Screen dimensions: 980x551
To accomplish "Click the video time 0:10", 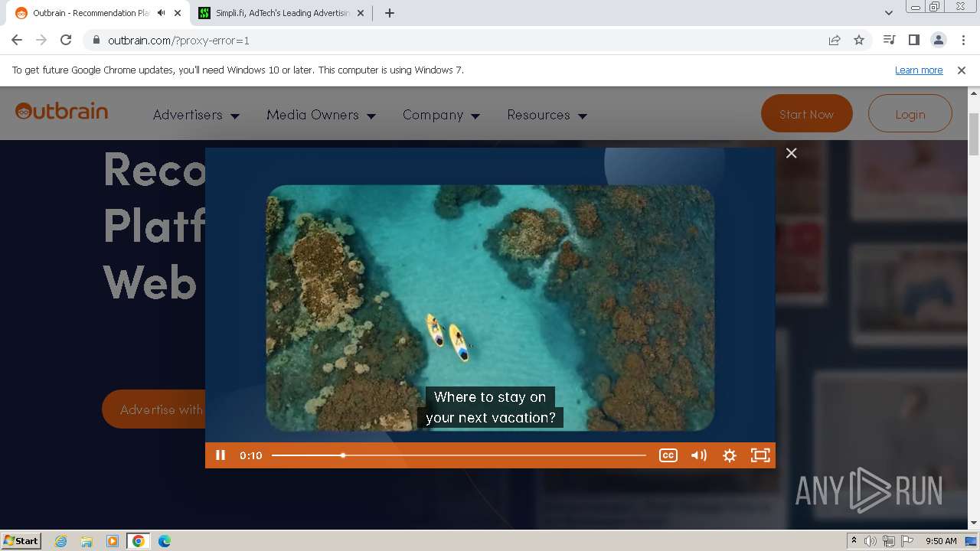I will [250, 455].
